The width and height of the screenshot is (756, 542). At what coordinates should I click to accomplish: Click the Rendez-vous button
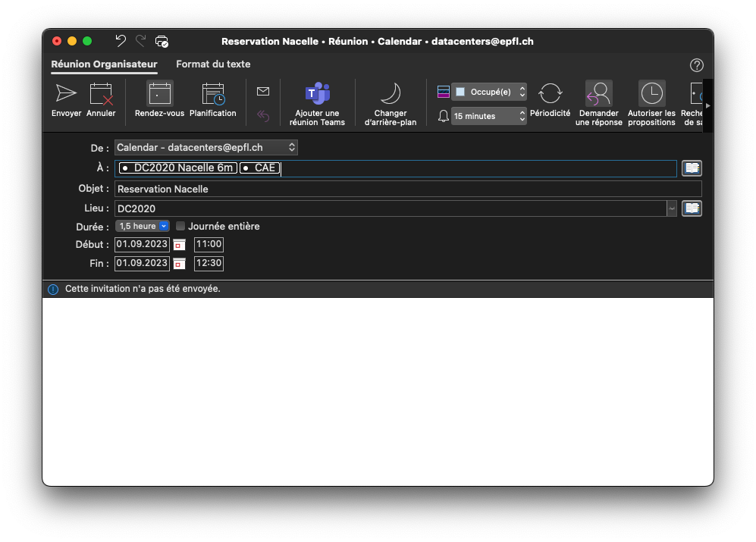tap(159, 94)
